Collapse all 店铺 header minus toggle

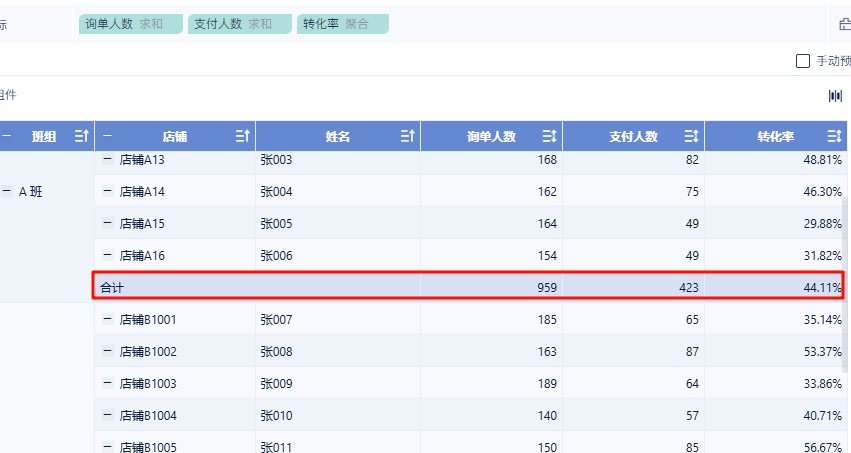point(107,136)
